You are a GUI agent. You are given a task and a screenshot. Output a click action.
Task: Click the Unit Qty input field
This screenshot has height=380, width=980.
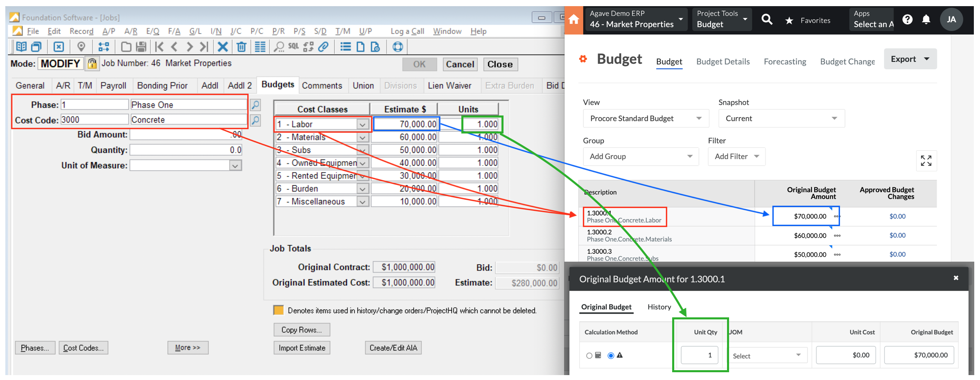pos(700,355)
